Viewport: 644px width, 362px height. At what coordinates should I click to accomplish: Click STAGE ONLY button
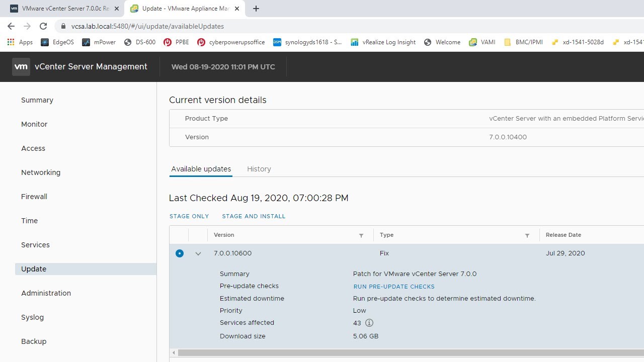[x=189, y=216]
